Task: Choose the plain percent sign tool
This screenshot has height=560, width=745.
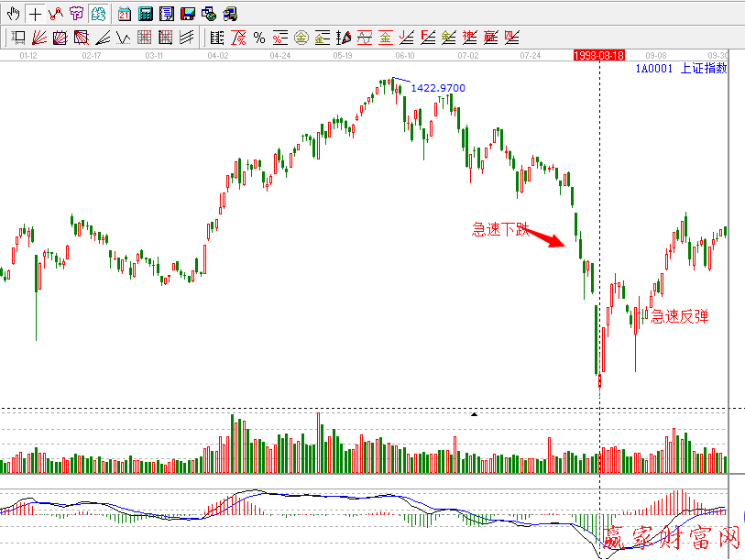Action: pyautogui.click(x=259, y=38)
